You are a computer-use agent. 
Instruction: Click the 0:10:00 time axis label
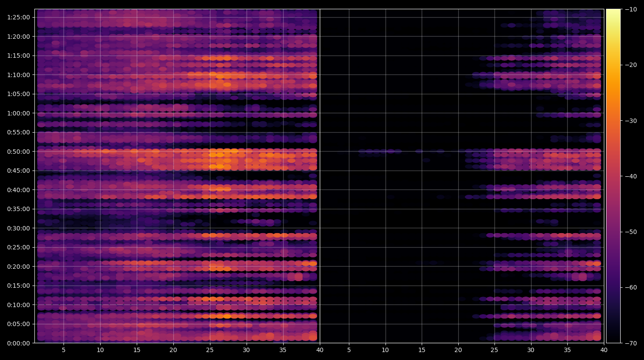(19, 305)
